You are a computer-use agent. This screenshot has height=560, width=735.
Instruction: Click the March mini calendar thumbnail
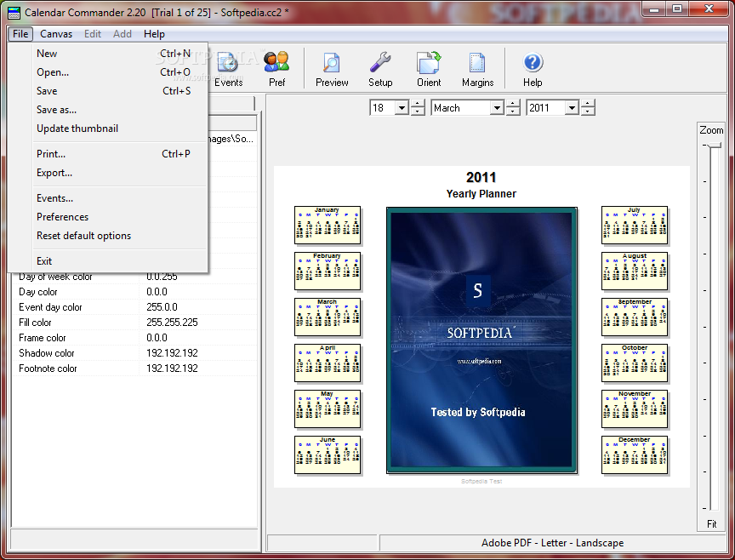(328, 317)
